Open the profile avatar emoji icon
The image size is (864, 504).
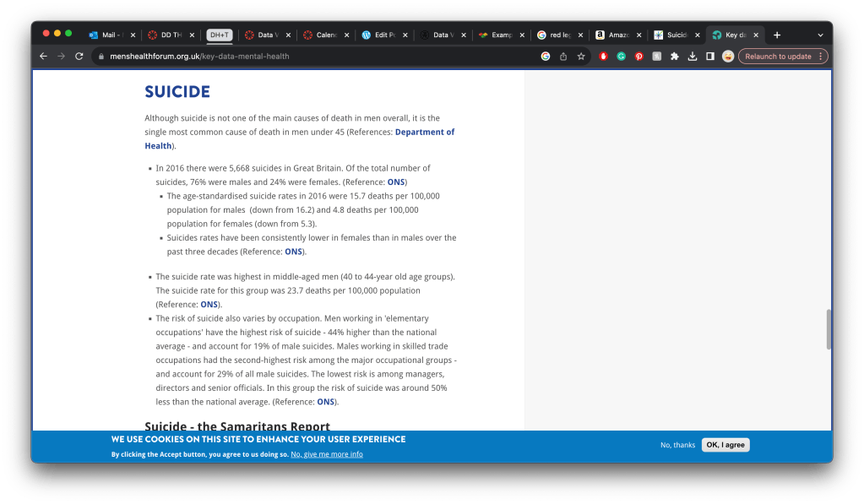pos(727,57)
